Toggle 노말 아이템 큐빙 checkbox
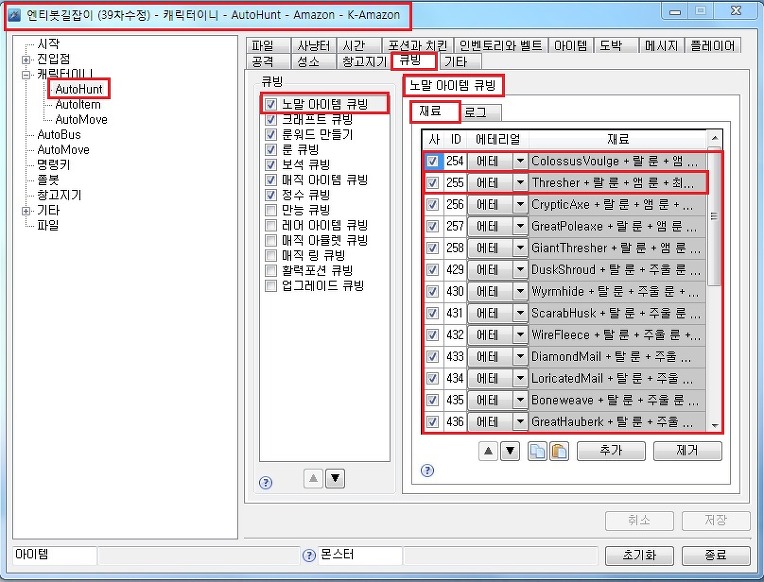 (271, 104)
